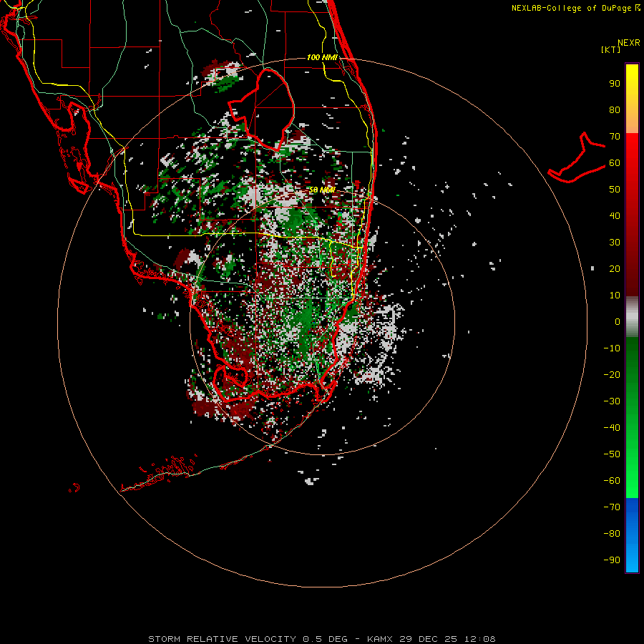Click the positive 60 value on the velocity scale
Screen dimensions: 644x644
tap(615, 163)
